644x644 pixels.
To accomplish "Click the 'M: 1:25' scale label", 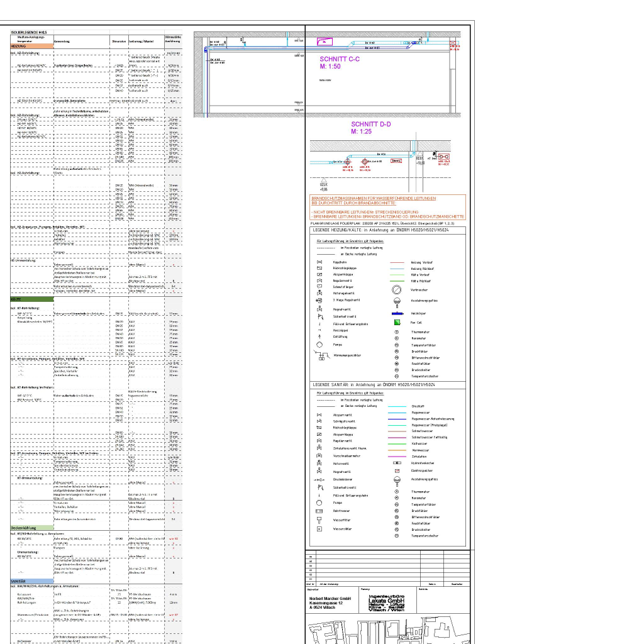I will click(362, 131).
